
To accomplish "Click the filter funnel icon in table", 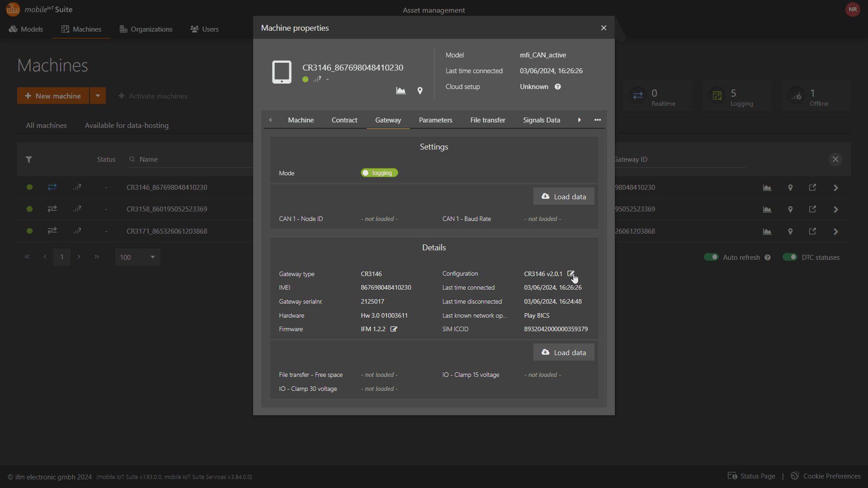I will (29, 160).
